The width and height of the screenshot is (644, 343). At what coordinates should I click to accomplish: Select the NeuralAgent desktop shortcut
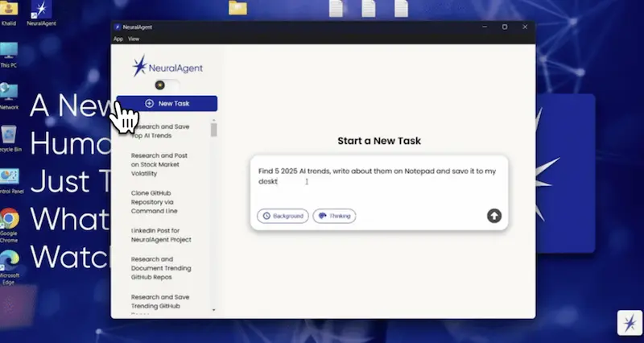tap(41, 13)
